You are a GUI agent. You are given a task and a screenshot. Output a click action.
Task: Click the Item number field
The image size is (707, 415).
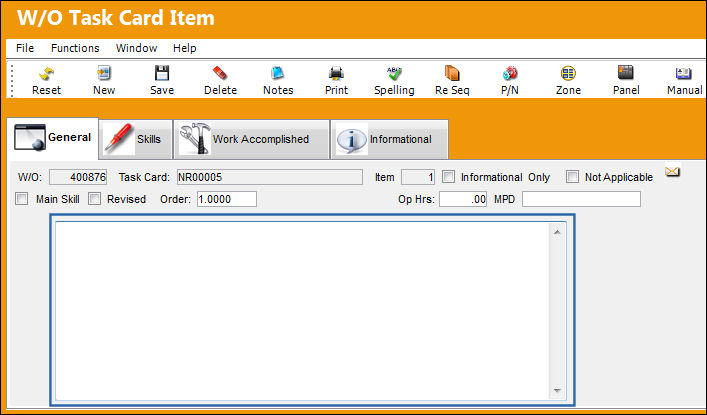[x=418, y=177]
